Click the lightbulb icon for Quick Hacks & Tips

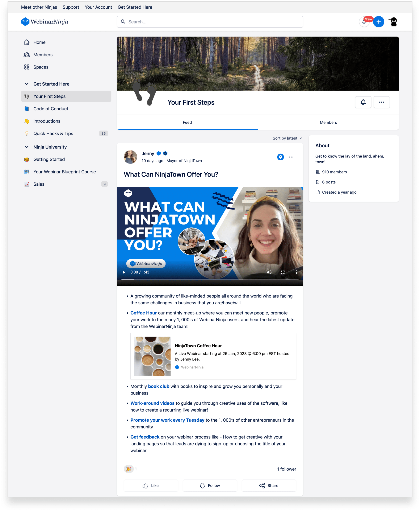click(x=27, y=133)
